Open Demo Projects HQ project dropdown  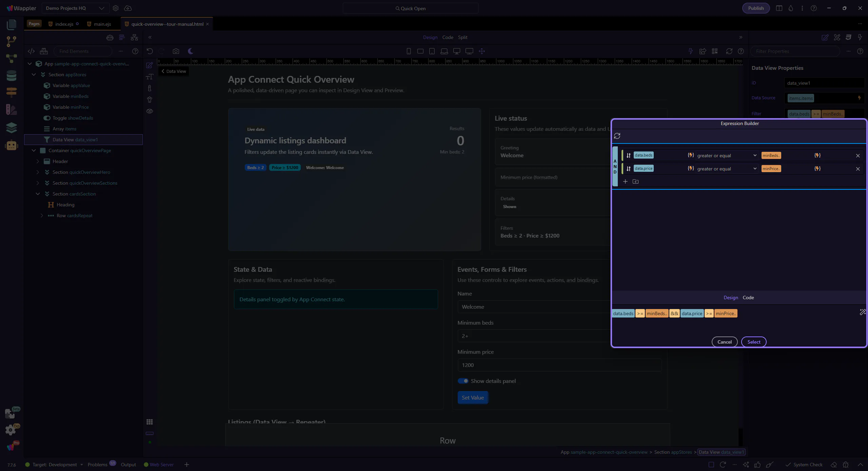click(x=75, y=8)
